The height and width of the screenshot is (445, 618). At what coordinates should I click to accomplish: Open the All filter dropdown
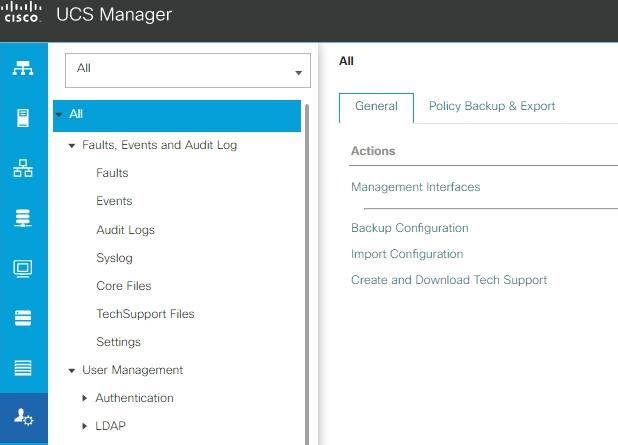[x=188, y=71]
